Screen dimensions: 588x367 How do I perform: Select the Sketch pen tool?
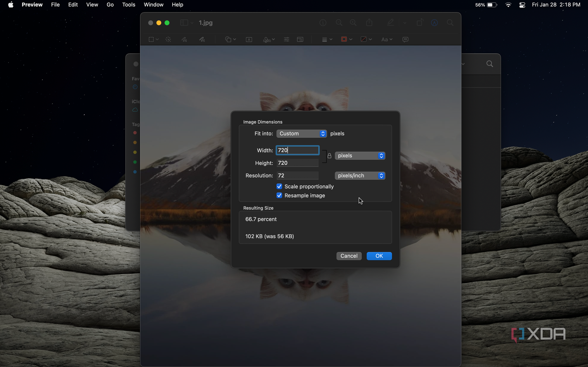[x=184, y=40]
